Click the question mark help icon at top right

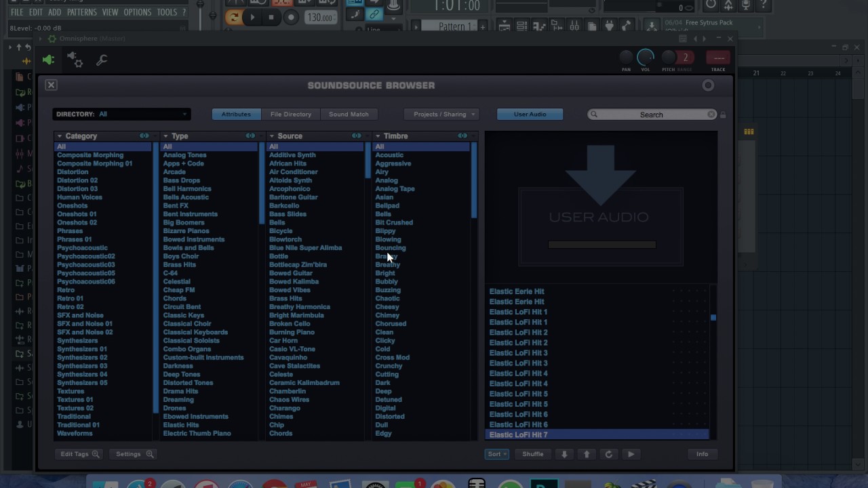point(764,5)
